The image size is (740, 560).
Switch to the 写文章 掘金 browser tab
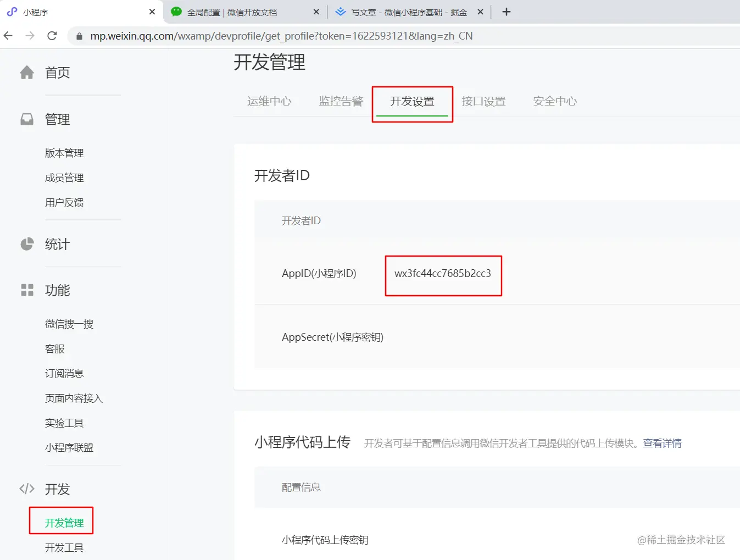tap(409, 12)
